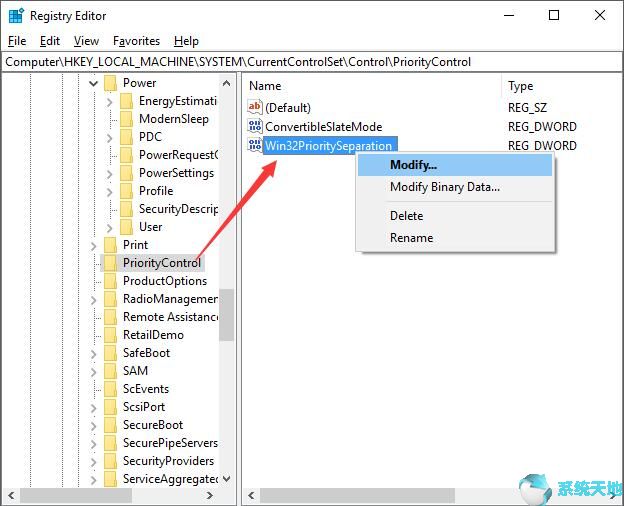Select Modify Binary Data... option
This screenshot has width=624, height=506.
(444, 187)
